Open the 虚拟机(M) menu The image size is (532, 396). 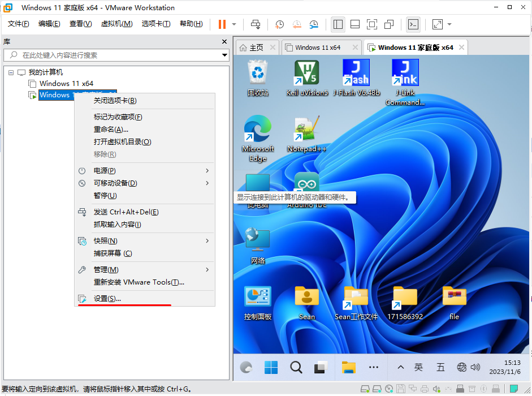[x=116, y=23]
